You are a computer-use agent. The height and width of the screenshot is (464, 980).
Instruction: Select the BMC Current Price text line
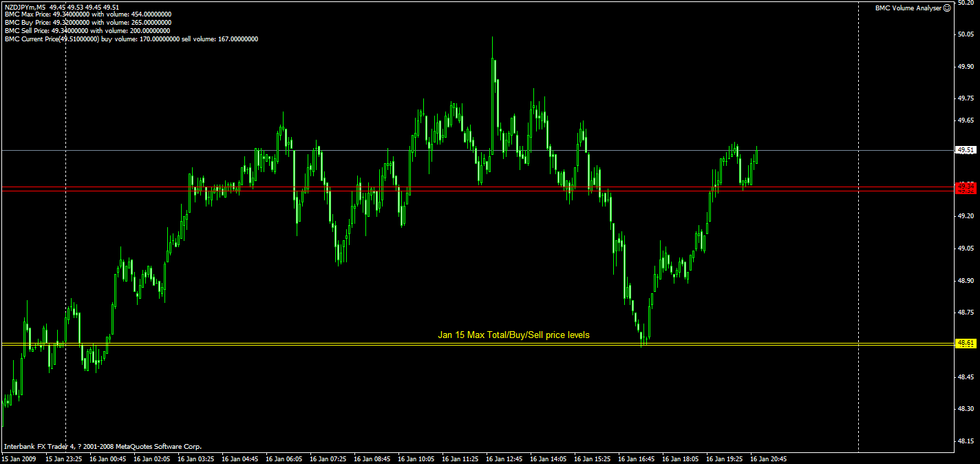coord(131,39)
